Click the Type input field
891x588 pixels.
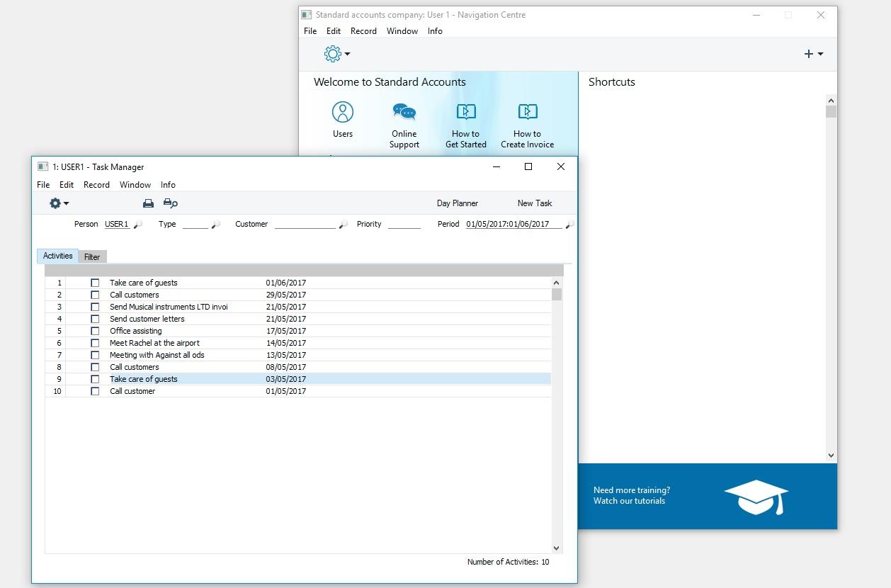coord(195,224)
